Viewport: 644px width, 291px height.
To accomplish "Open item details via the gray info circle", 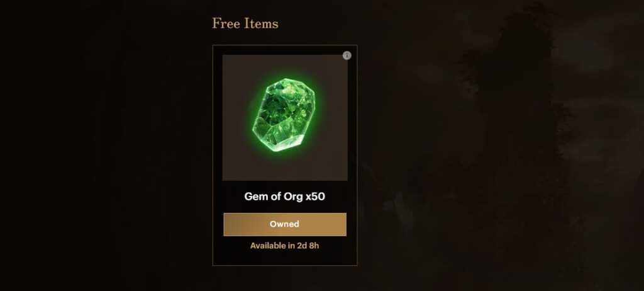I will pos(347,55).
